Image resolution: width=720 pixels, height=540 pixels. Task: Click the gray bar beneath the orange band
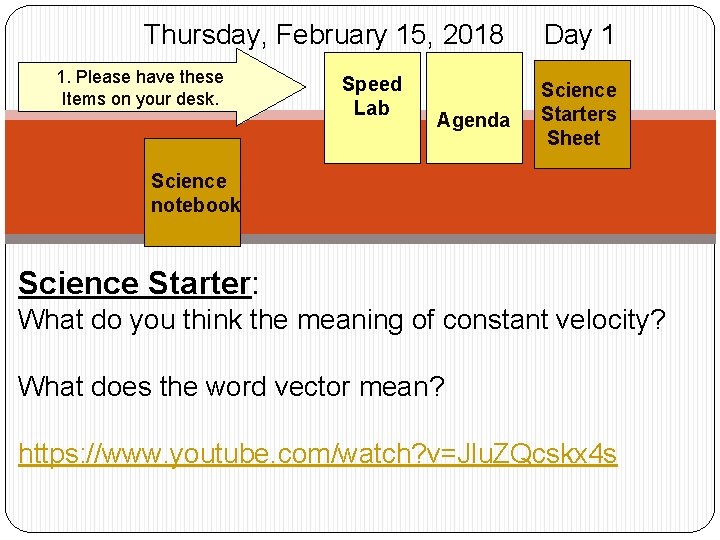[x=500, y=239]
